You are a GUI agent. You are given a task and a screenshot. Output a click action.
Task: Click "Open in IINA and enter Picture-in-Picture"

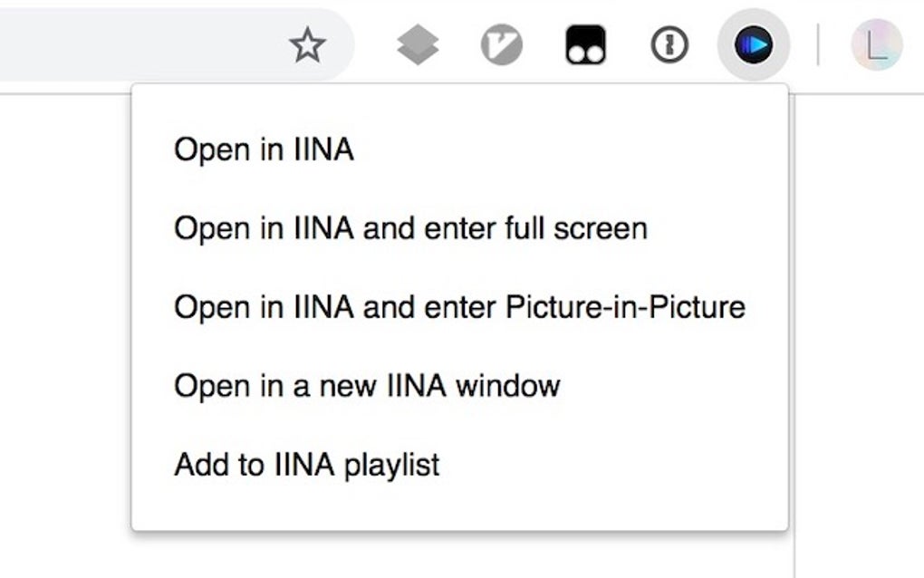(x=458, y=306)
